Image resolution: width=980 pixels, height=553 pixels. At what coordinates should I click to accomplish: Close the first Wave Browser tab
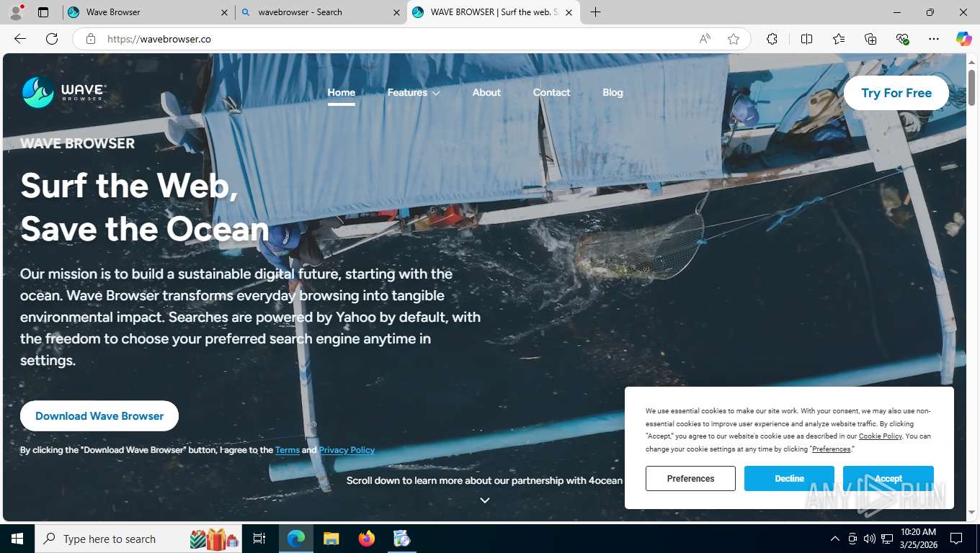tap(224, 12)
